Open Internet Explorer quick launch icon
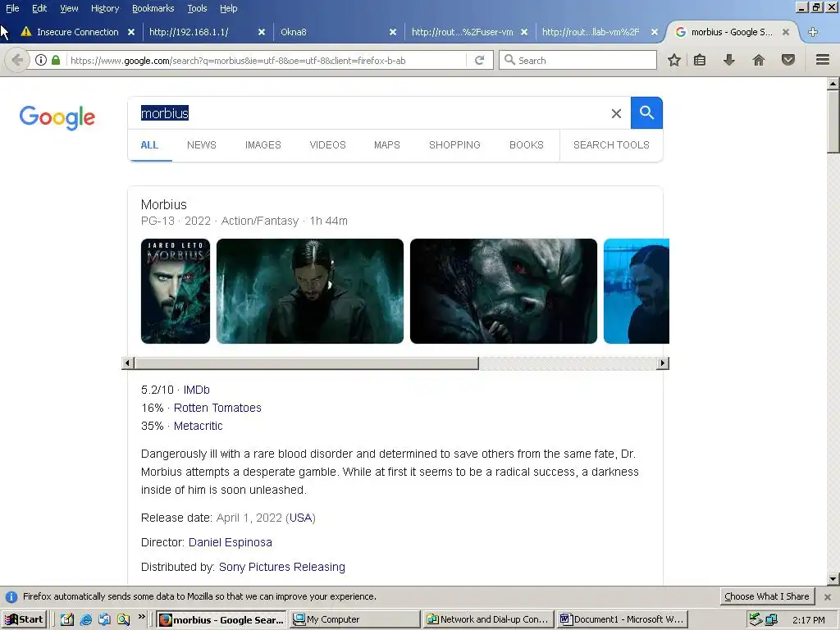This screenshot has height=630, width=840. click(85, 620)
